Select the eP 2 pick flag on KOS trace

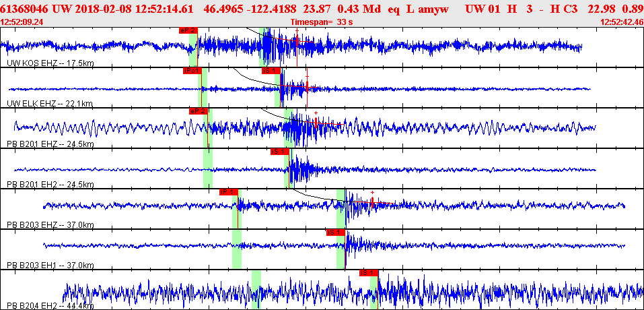click(x=188, y=30)
